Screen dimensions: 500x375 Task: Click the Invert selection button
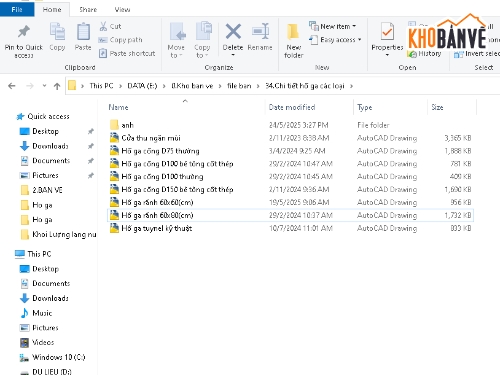[x=477, y=54]
